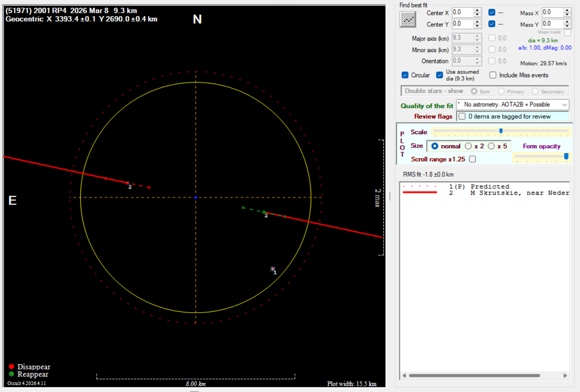Viewport: 580px width, 392px height.
Task: Enable Include Miss events
Action: [x=493, y=75]
